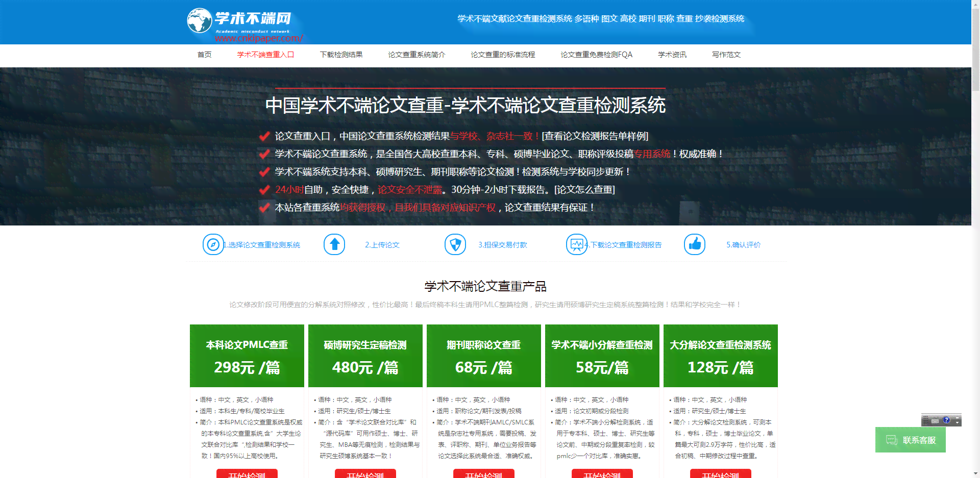
Task: Click the red 专用系统 highlighted text
Action: [652, 154]
